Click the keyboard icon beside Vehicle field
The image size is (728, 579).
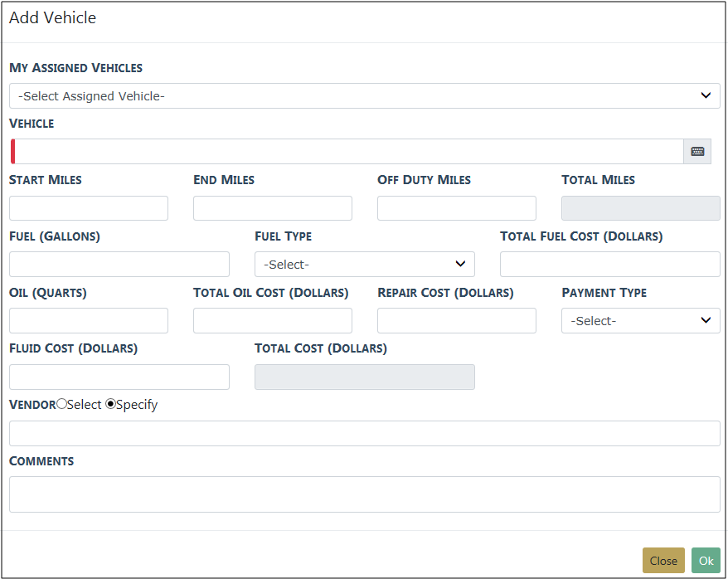point(697,152)
